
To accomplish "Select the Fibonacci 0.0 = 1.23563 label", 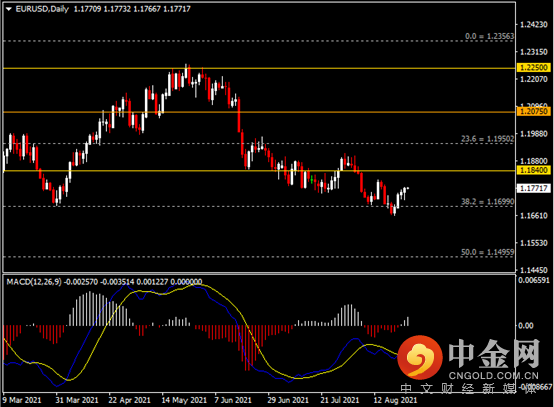I will tap(489, 36).
